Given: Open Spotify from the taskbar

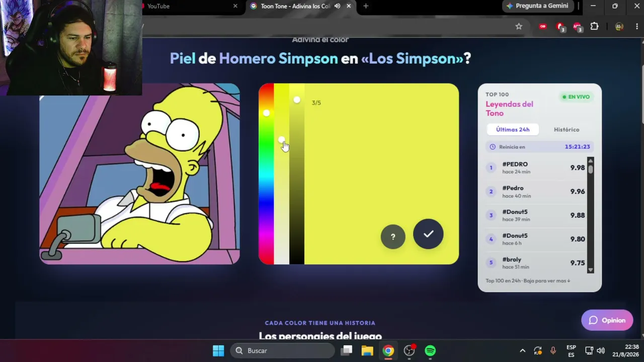Looking at the screenshot, I should coord(430,350).
